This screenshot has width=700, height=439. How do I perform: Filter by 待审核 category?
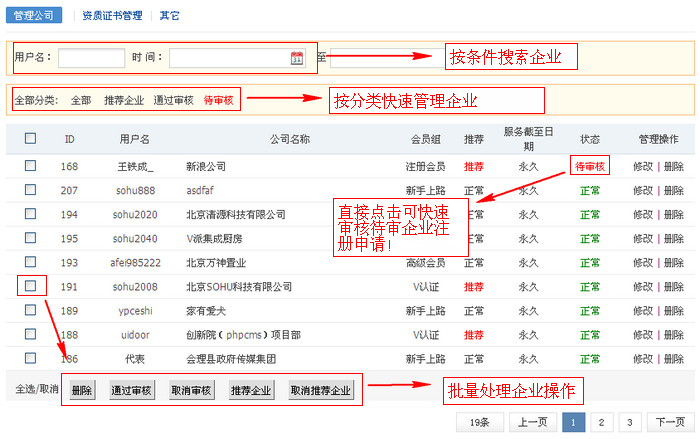coord(218,100)
